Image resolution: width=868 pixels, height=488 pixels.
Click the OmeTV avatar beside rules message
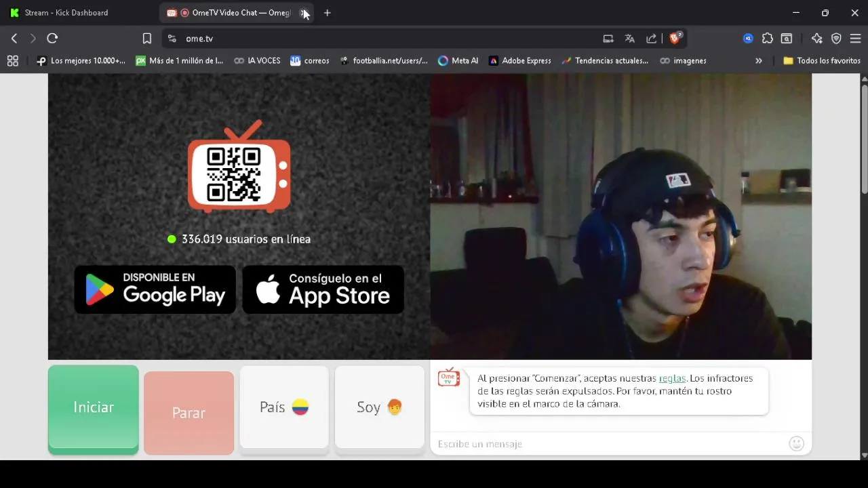[449, 378]
